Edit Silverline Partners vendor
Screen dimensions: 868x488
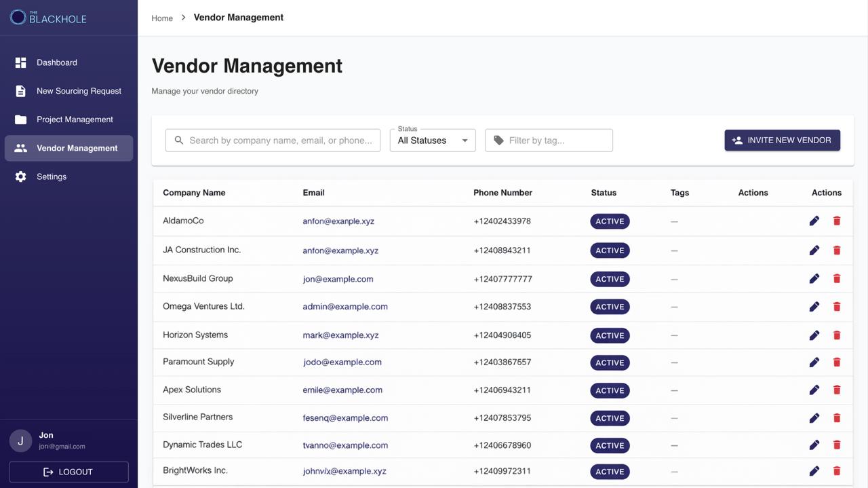[x=814, y=418]
